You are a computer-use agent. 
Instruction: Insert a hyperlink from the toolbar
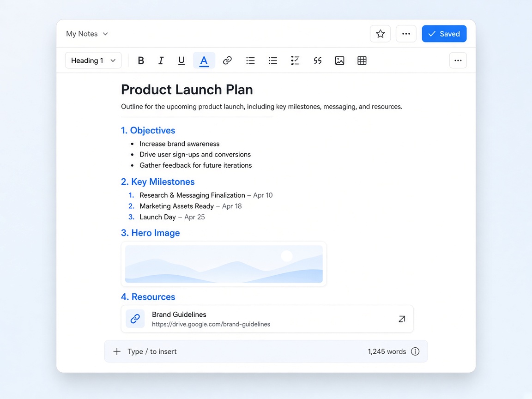pos(227,60)
